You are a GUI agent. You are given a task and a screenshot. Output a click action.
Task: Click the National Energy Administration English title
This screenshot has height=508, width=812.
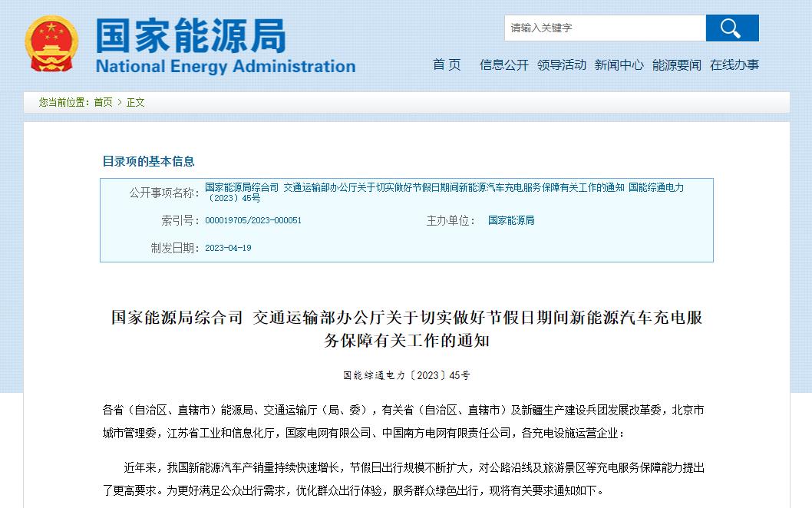click(x=225, y=66)
